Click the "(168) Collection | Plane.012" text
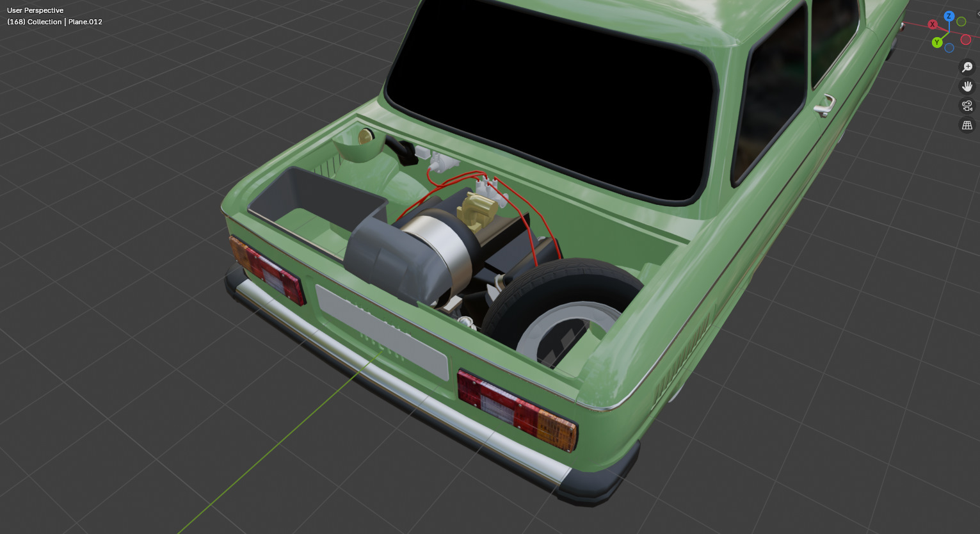980x534 pixels. [x=54, y=22]
